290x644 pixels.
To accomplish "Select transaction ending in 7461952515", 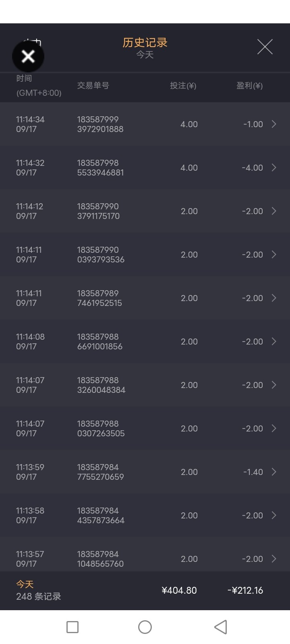I will click(x=99, y=298).
